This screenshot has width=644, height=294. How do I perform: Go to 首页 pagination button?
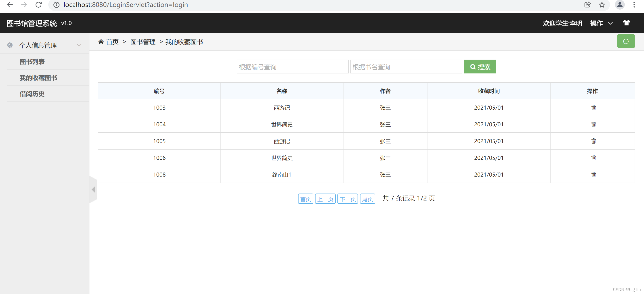click(305, 199)
